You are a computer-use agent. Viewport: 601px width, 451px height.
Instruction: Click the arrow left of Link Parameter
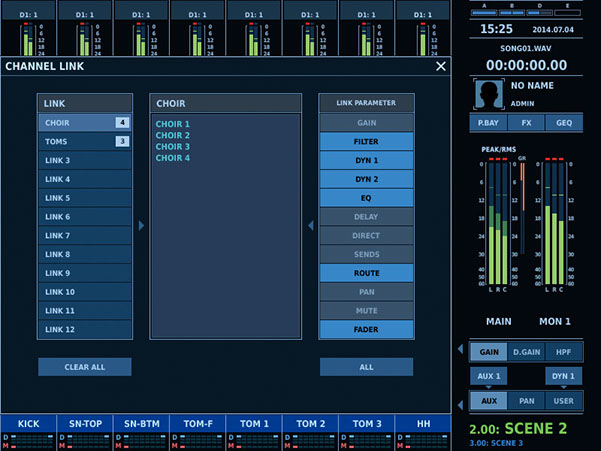tap(310, 225)
